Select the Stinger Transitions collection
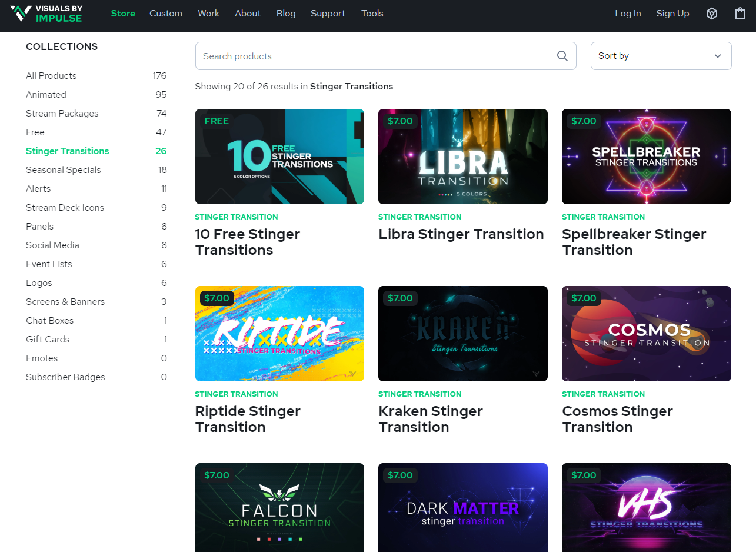 (67, 151)
